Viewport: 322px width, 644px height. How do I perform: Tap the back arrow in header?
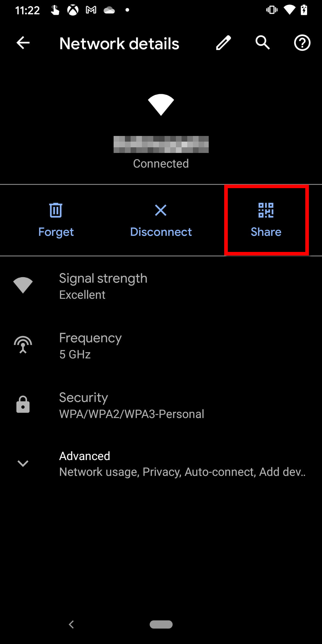[23, 43]
